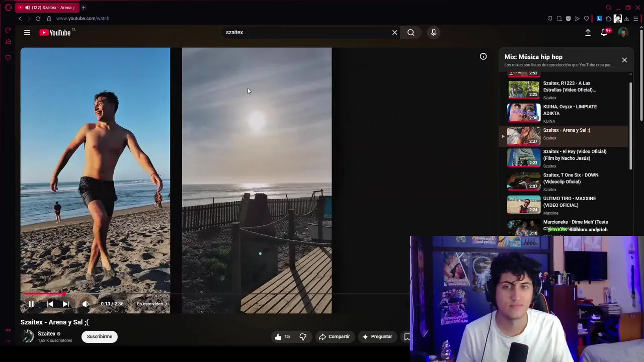The width and height of the screenshot is (644, 362).
Task: Clear the search query text
Action: (x=394, y=33)
